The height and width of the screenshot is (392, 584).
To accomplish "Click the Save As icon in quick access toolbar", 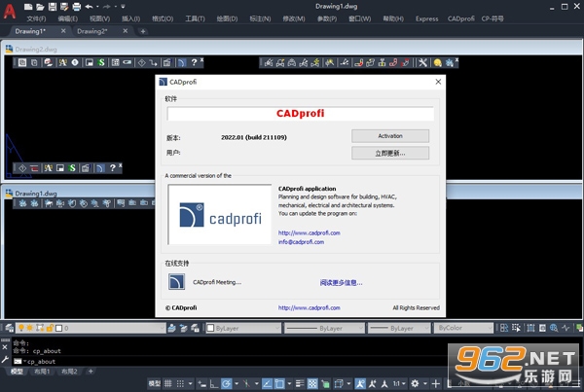I will pyautogui.click(x=64, y=7).
